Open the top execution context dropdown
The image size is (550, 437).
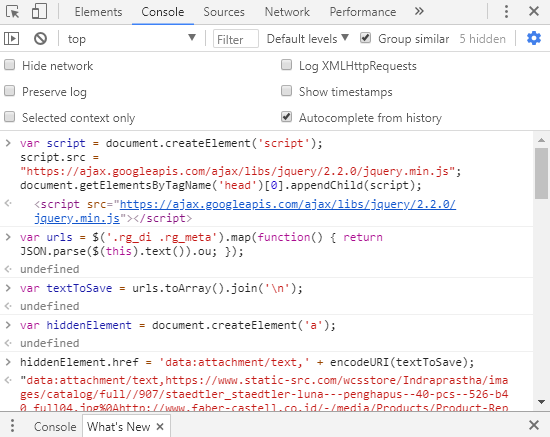coord(132,39)
